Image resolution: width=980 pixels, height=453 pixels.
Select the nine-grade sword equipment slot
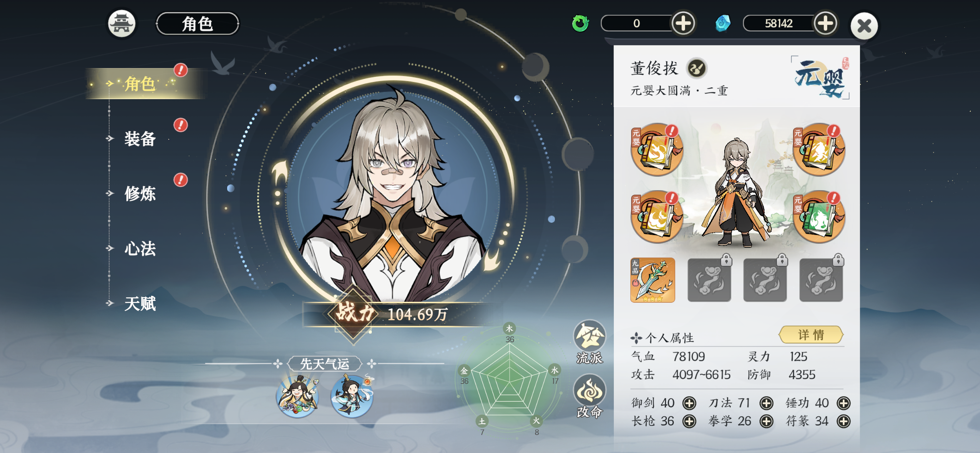pyautogui.click(x=652, y=280)
